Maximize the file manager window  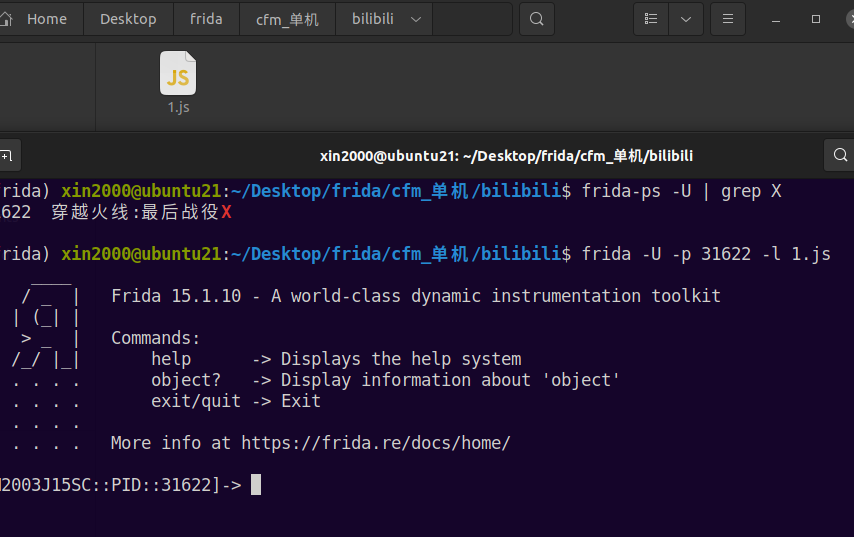(x=815, y=19)
